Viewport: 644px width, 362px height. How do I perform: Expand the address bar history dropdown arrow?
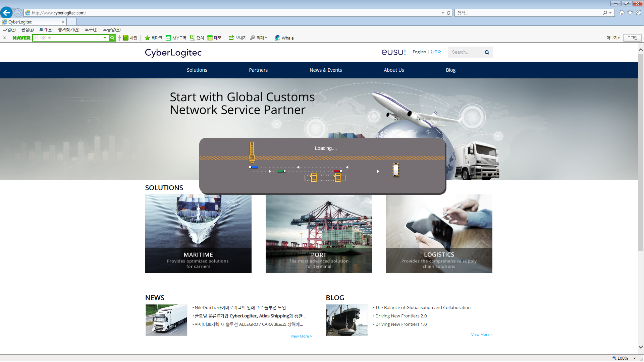443,13
